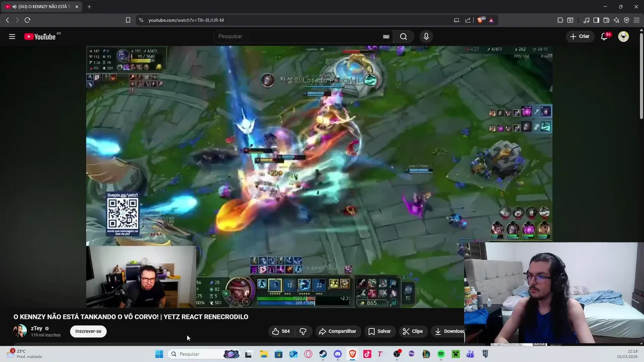Open the YouTube hamburger guide menu
The width and height of the screenshot is (644, 362).
point(12,36)
